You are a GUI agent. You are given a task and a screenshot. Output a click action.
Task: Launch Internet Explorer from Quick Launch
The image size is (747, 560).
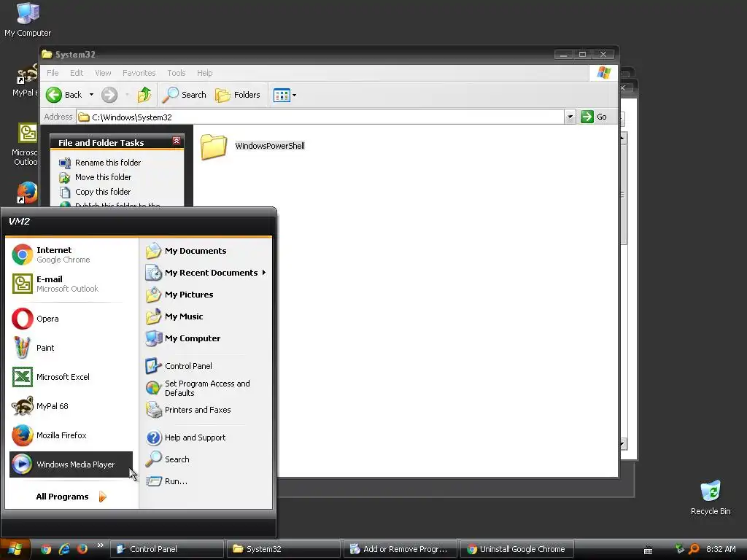[64, 549]
